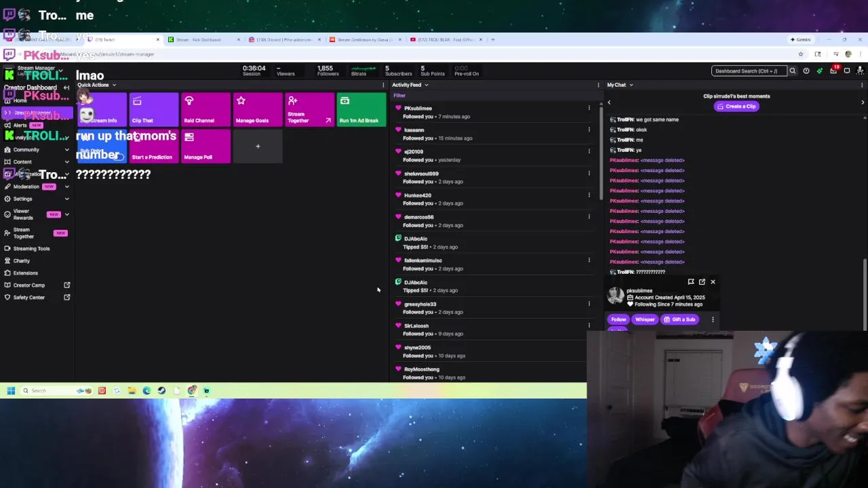Click the Activity Feed Filter link
The height and width of the screenshot is (488, 868).
(399, 96)
